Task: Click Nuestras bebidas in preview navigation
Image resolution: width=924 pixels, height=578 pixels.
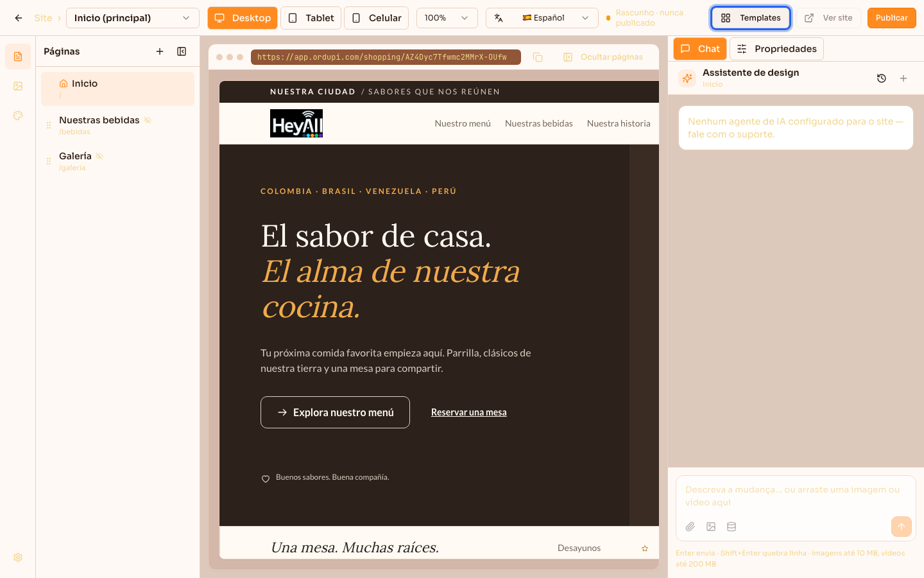Action: click(x=539, y=123)
